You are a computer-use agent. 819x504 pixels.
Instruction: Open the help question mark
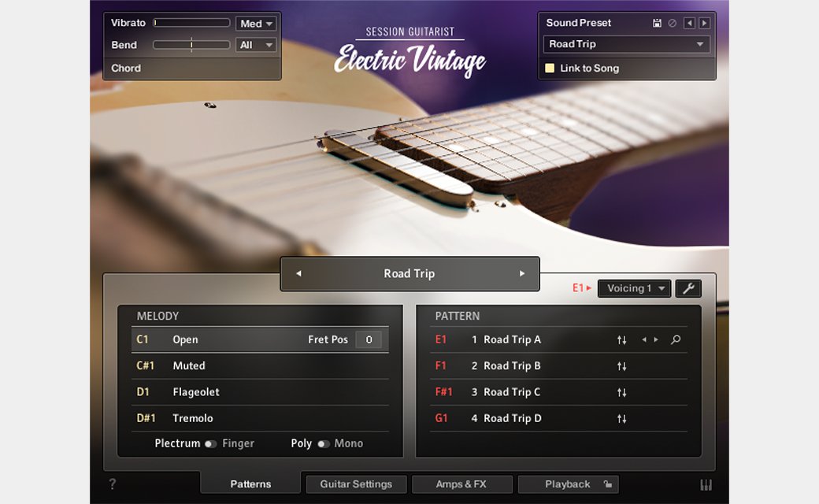coord(113,484)
